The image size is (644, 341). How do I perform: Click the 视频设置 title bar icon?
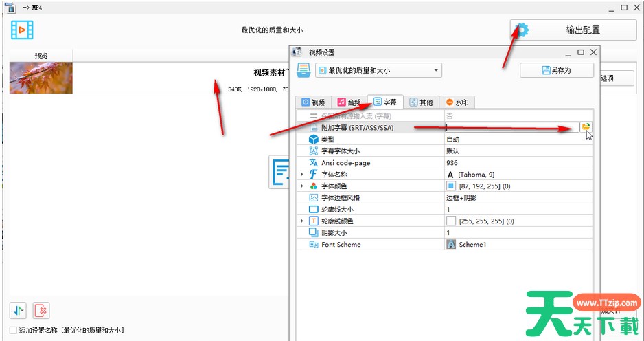(297, 52)
